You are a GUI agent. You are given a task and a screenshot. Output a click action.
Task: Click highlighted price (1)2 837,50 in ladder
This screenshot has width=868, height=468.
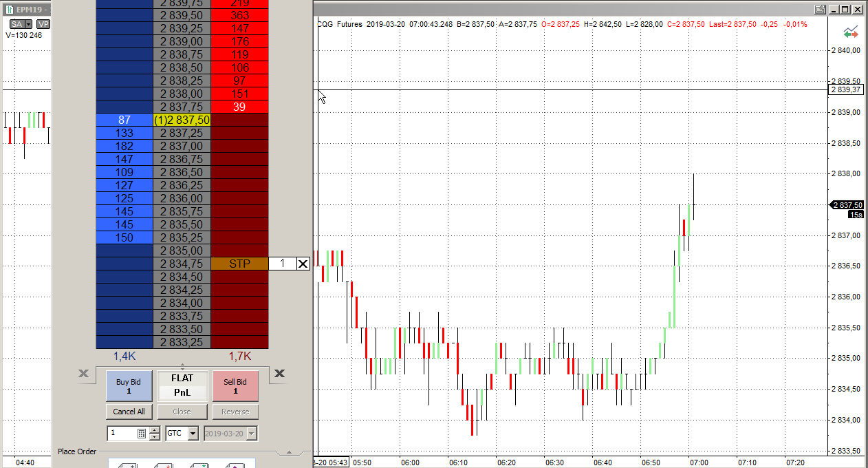point(182,120)
